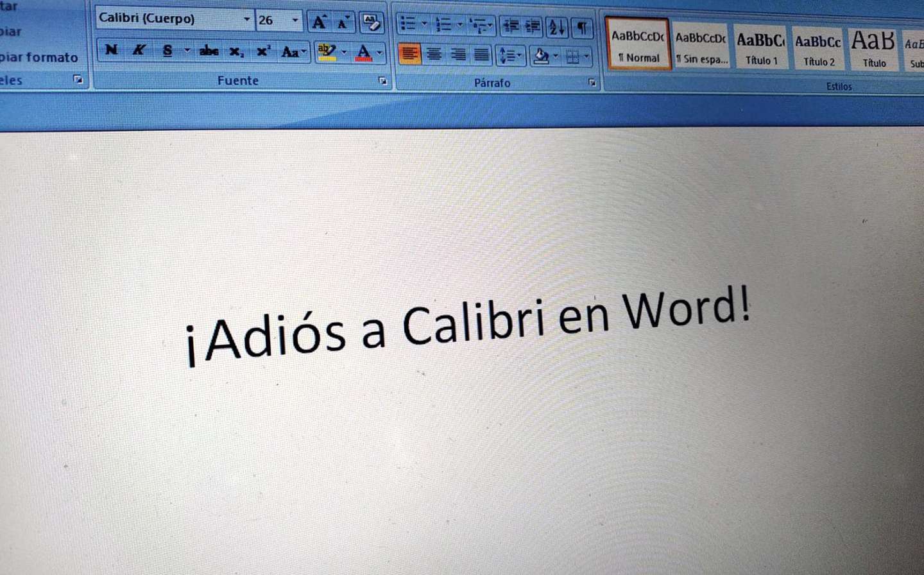Screen dimensions: 924x575
Task: Toggle show paragraph marks (¶)
Action: [582, 28]
